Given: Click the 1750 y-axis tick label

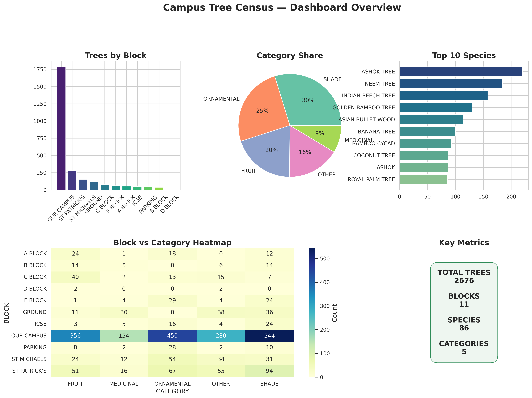Looking at the screenshot, I should point(40,69).
